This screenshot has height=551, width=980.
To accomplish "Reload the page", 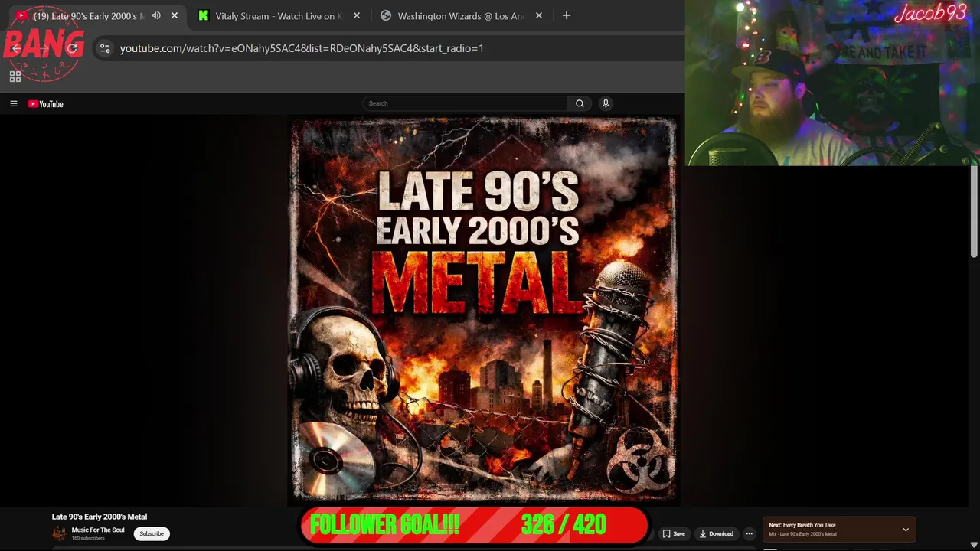I will point(72,48).
